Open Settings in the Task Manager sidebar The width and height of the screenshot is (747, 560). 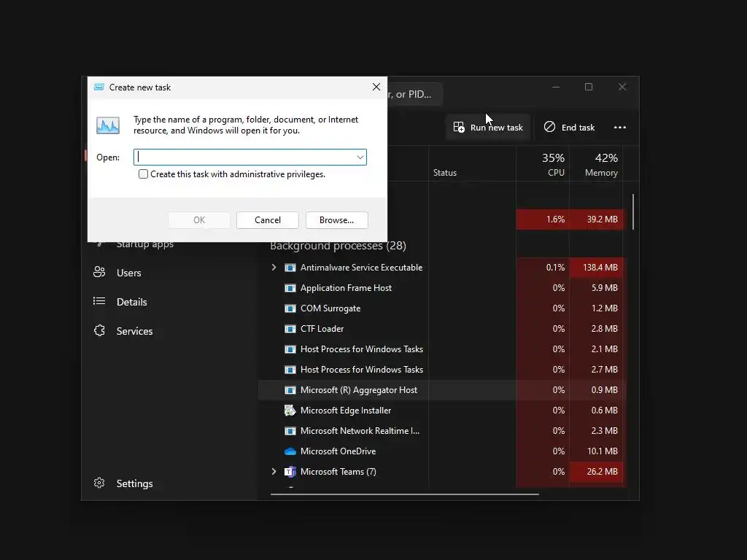134,483
